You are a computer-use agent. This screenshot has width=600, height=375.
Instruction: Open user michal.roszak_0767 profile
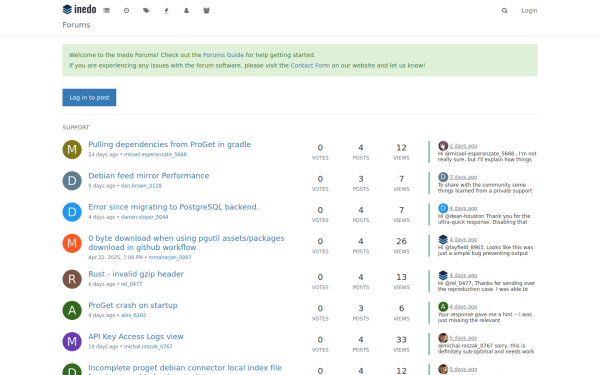tap(148, 347)
